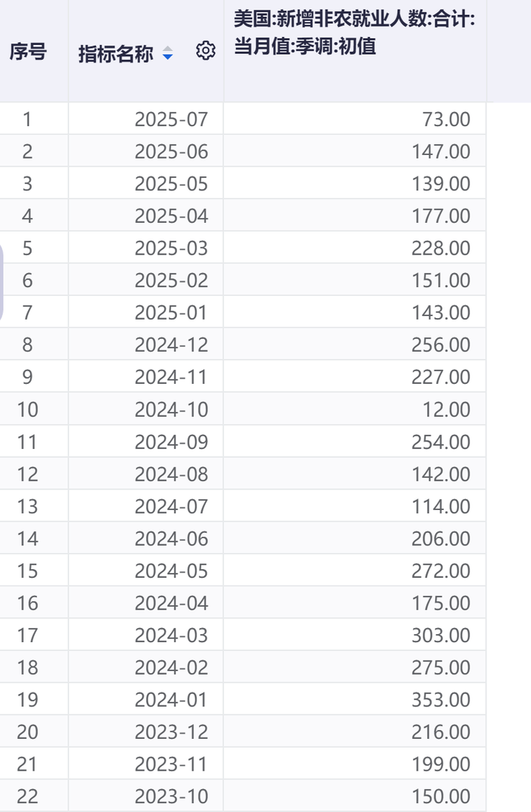Click the 美国:新增非农就业人数 column header
Viewport: 531px width, 812px height.
tap(354, 33)
